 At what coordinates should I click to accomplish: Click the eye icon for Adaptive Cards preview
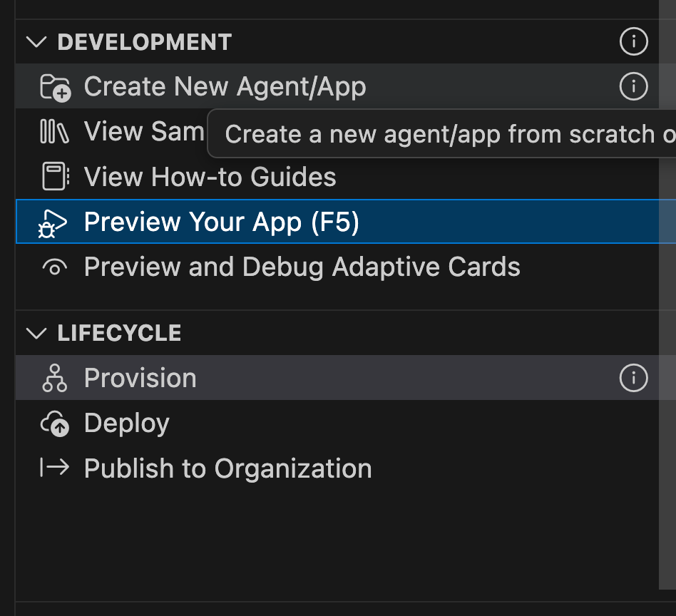55,267
